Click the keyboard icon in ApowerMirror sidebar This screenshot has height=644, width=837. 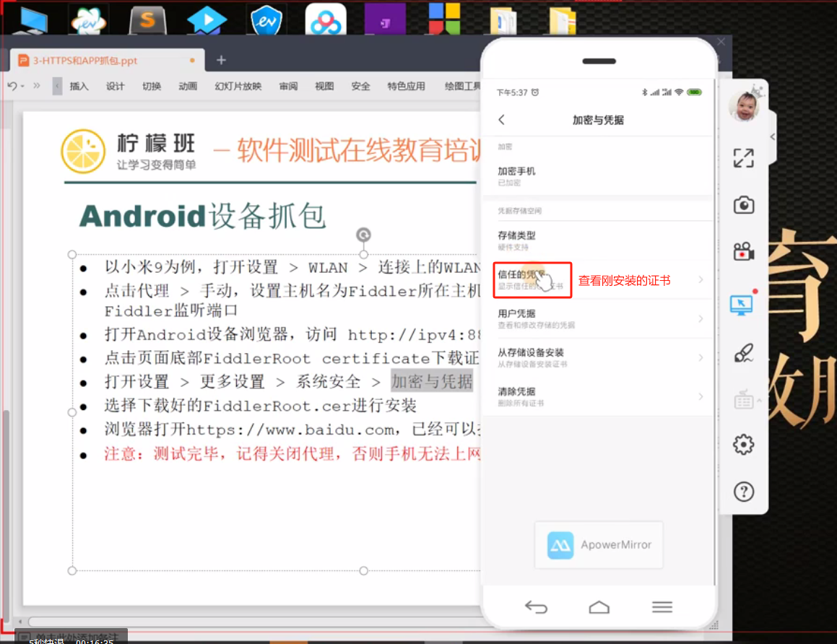[x=743, y=399]
